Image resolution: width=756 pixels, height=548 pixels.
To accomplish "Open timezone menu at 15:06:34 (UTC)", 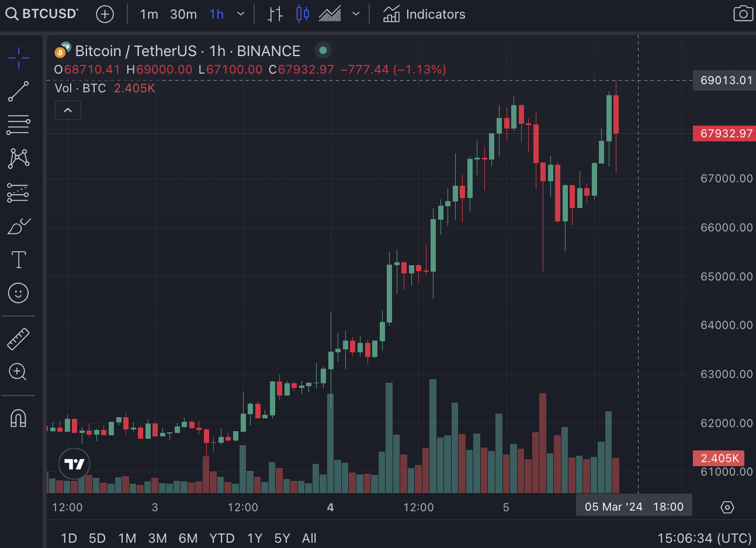I will [x=705, y=538].
